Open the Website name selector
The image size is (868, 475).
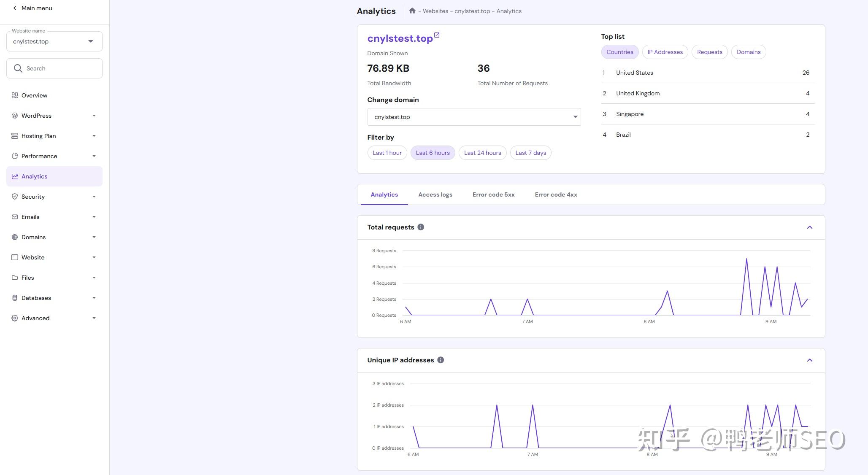pyautogui.click(x=54, y=41)
